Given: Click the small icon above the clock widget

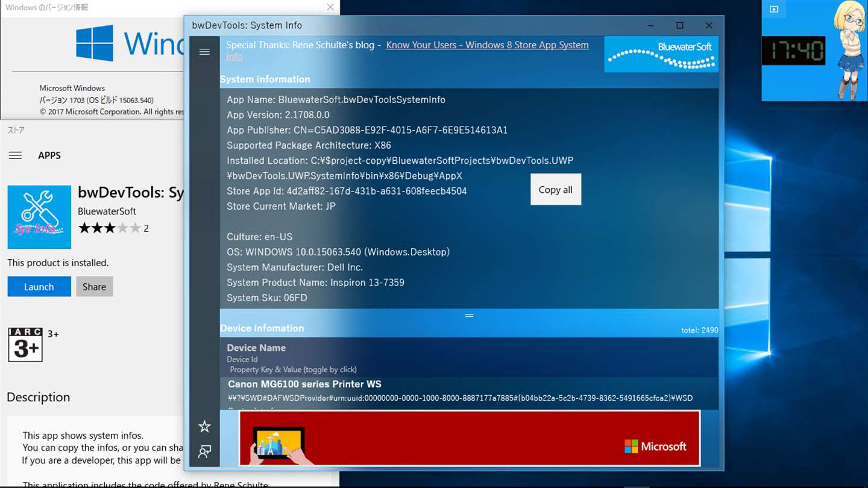Looking at the screenshot, I should click(774, 9).
